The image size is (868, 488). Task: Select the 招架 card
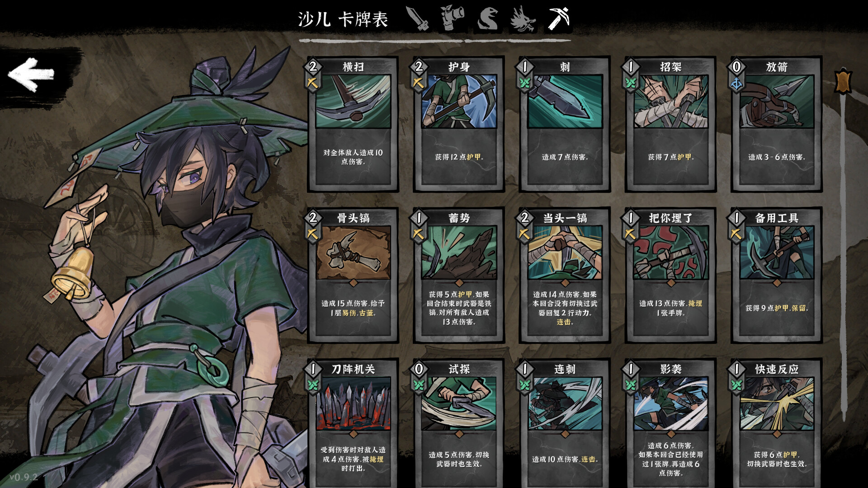pyautogui.click(x=671, y=124)
